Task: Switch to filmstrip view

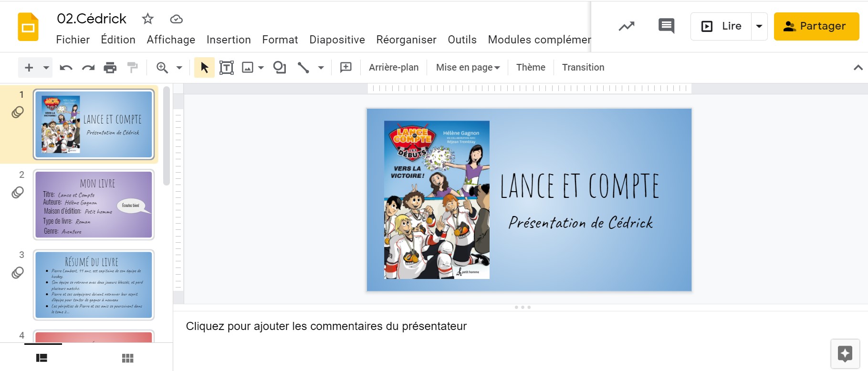Action: [x=42, y=358]
